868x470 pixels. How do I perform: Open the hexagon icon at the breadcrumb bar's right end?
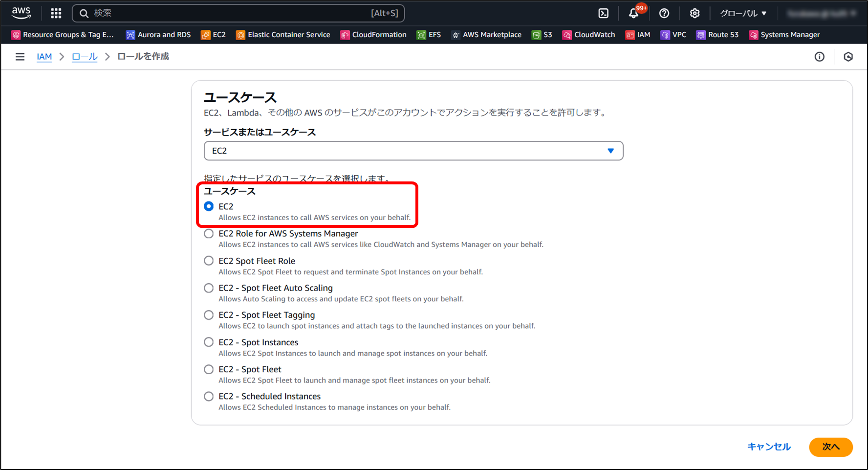click(848, 57)
